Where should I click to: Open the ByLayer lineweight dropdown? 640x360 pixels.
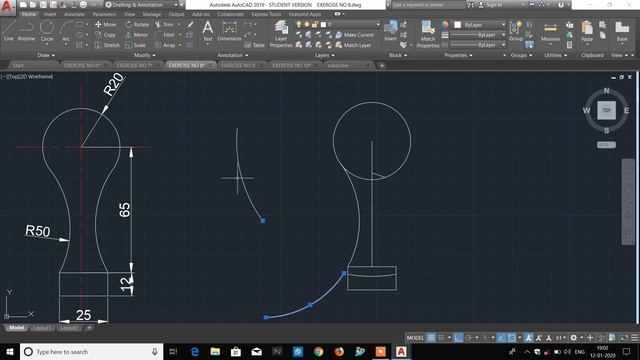(x=478, y=35)
